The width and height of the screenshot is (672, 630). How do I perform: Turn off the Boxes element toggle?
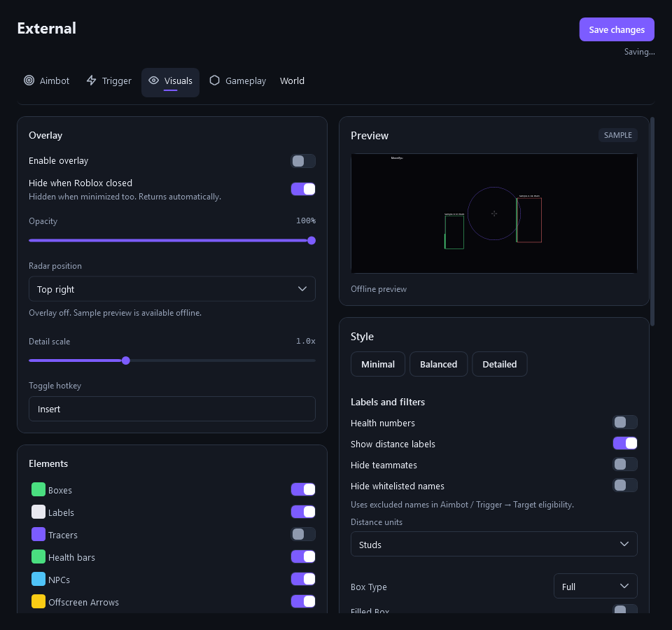[303, 489]
